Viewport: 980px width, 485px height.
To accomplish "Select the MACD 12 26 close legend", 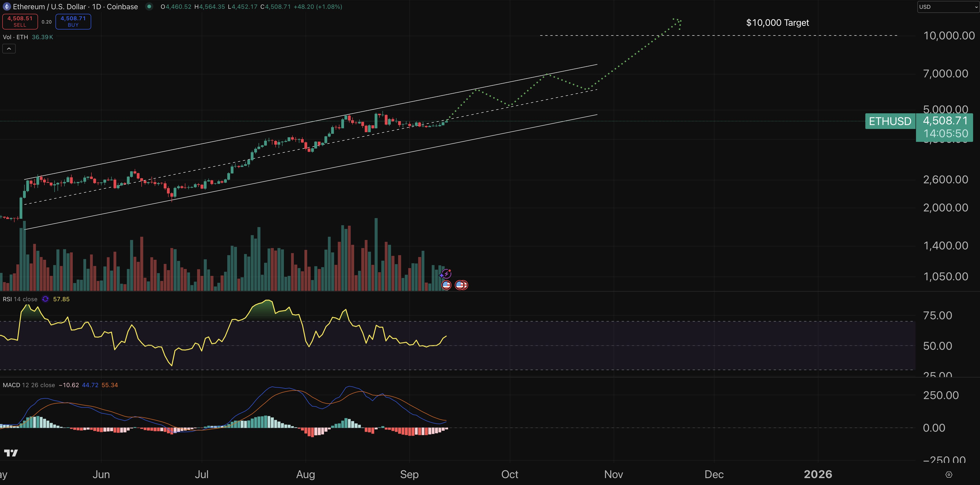I will [29, 385].
